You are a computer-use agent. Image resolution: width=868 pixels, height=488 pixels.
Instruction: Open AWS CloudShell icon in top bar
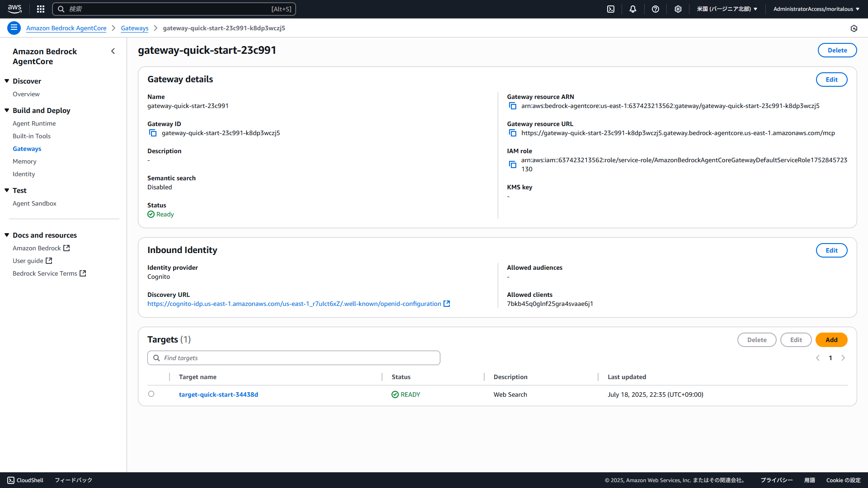tap(610, 9)
